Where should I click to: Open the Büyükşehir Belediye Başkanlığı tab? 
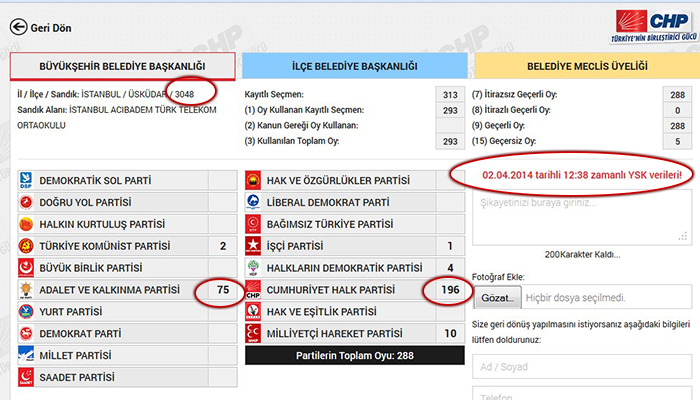pos(122,65)
